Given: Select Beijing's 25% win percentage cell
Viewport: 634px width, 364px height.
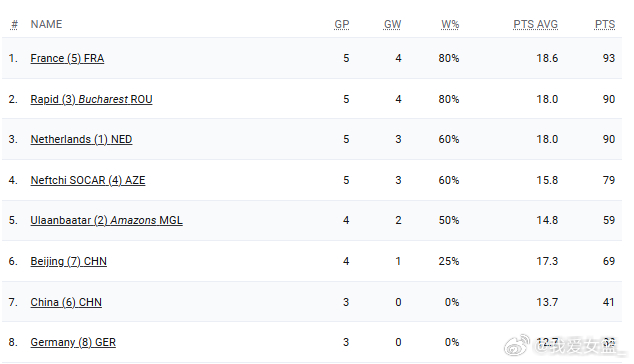Looking at the screenshot, I should pos(449,261).
